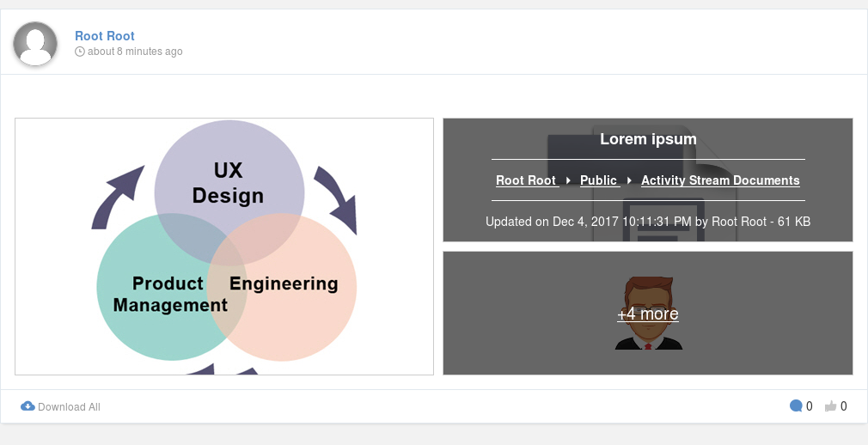The height and width of the screenshot is (445, 868).
Task: Click the cloud download icon
Action: coord(28,406)
